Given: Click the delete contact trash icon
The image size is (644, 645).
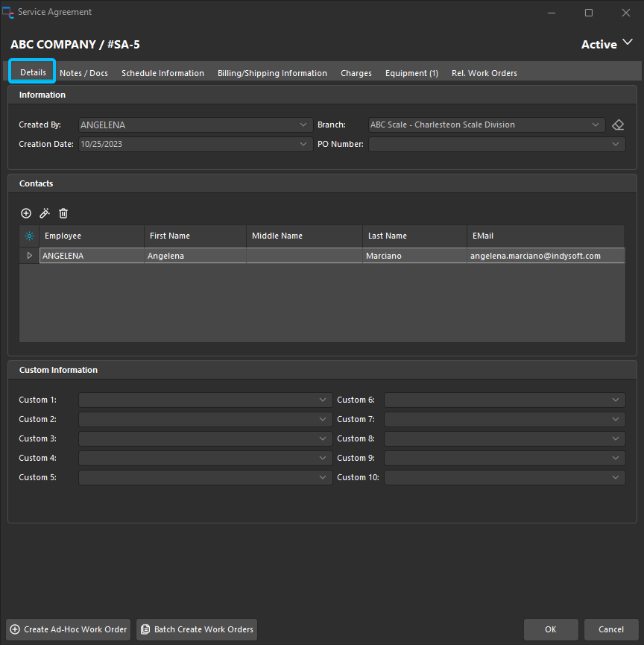Looking at the screenshot, I should (63, 213).
